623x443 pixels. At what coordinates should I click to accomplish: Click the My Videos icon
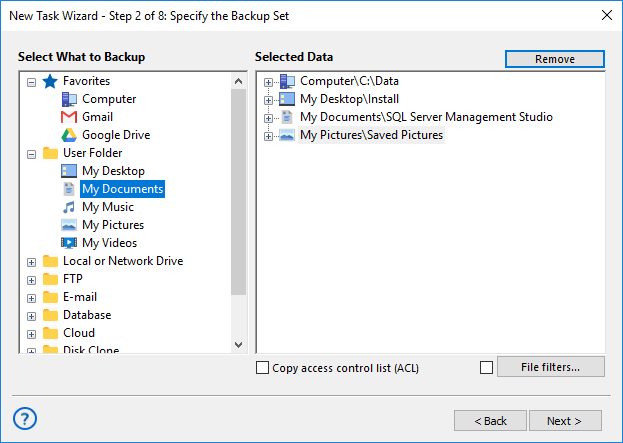(69, 243)
